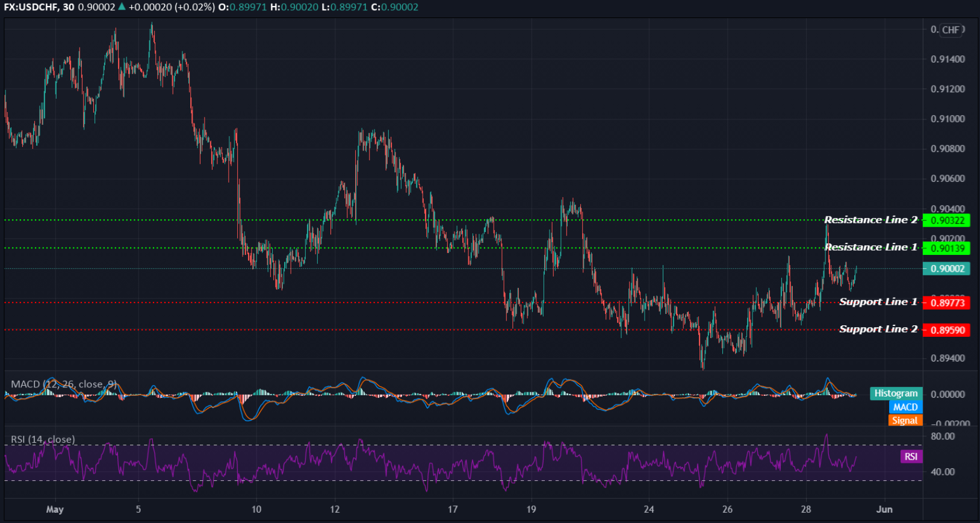Click the May date on the time axis

click(55, 510)
